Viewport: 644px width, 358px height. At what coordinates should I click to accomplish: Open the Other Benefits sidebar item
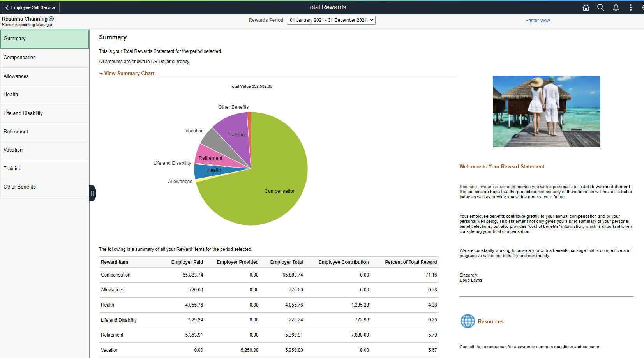point(44,187)
